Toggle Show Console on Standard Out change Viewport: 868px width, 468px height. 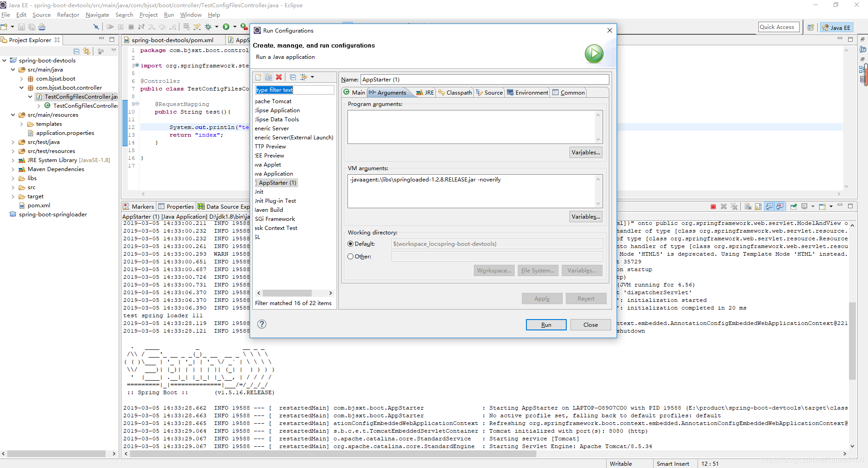pos(769,207)
